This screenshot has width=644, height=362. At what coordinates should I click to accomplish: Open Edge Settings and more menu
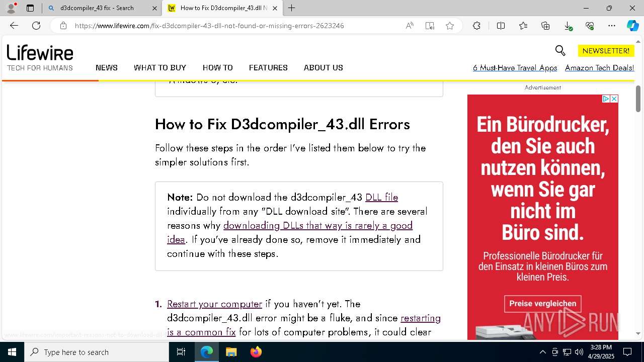(x=612, y=26)
